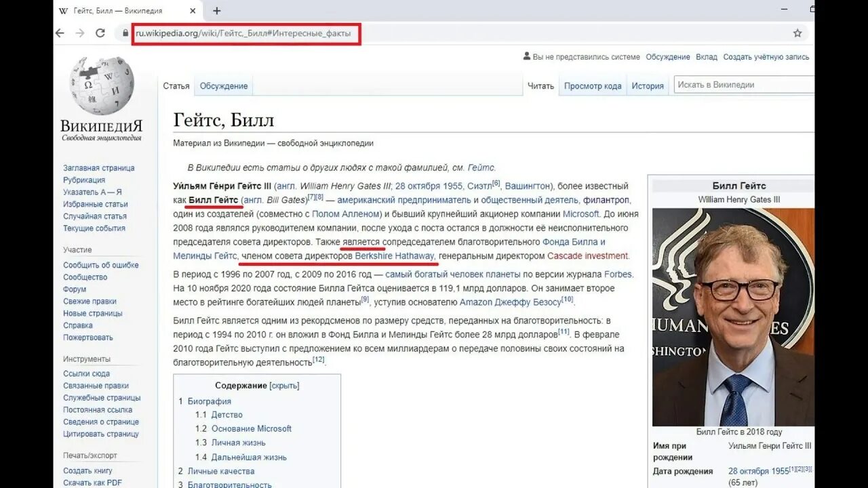Open the Джеффу Безосу link
The image size is (868, 488).
[527, 302]
